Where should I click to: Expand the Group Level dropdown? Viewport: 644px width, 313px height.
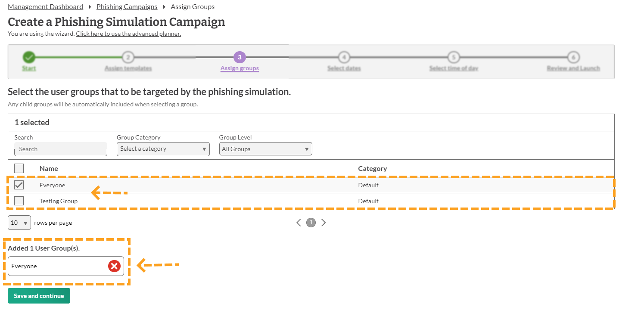tap(265, 149)
